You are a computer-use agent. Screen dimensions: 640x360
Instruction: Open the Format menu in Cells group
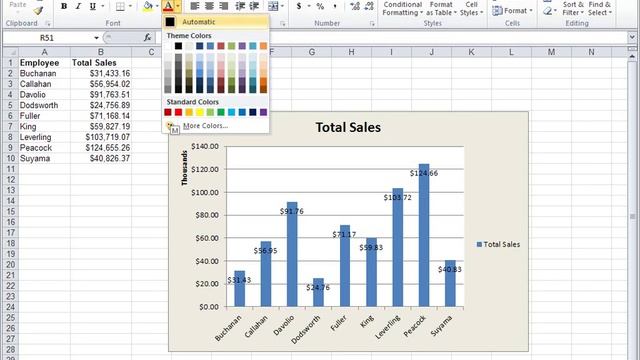point(513,11)
